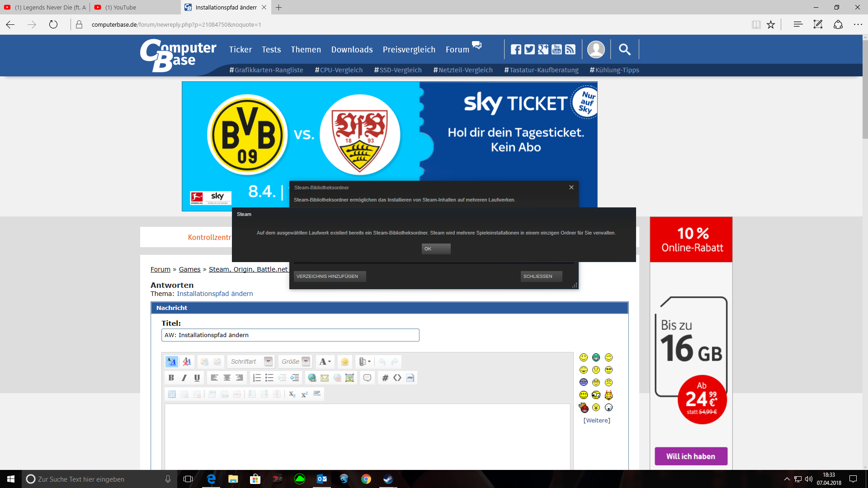
Task: Toggle italic text formatting
Action: 184,378
